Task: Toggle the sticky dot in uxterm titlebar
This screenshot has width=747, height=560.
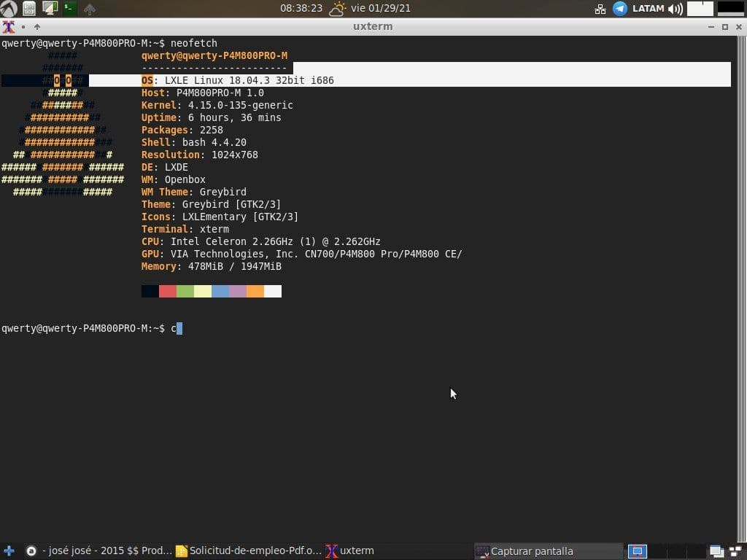Action: pyautogui.click(x=23, y=27)
